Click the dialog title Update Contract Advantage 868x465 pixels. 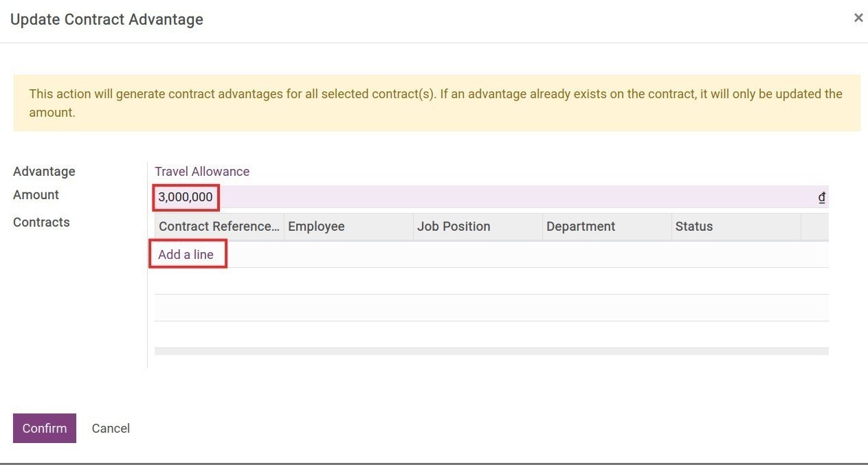[x=107, y=19]
